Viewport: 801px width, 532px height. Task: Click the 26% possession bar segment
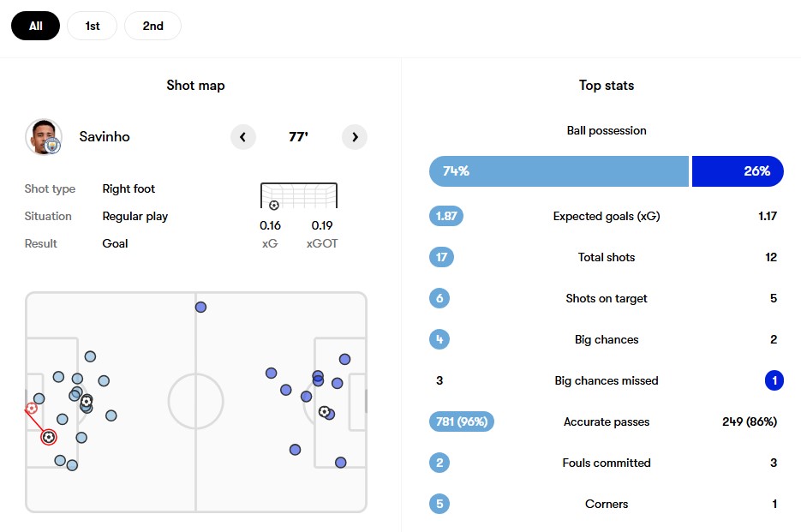[738, 171]
